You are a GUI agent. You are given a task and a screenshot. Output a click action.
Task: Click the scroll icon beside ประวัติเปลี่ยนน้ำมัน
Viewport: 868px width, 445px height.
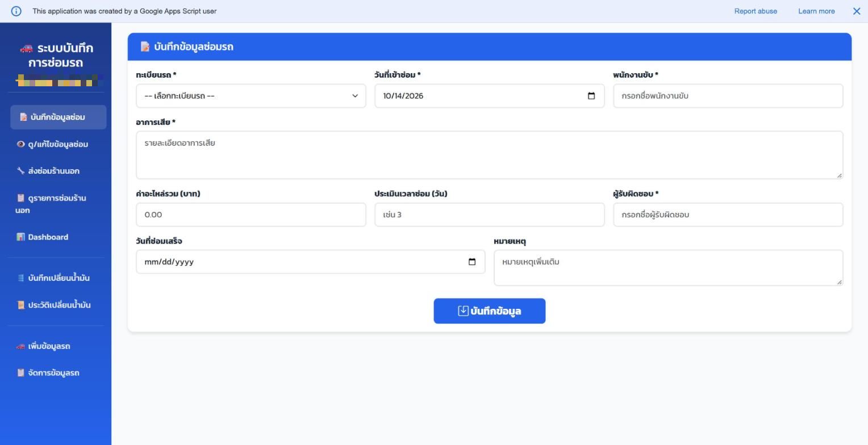20,305
